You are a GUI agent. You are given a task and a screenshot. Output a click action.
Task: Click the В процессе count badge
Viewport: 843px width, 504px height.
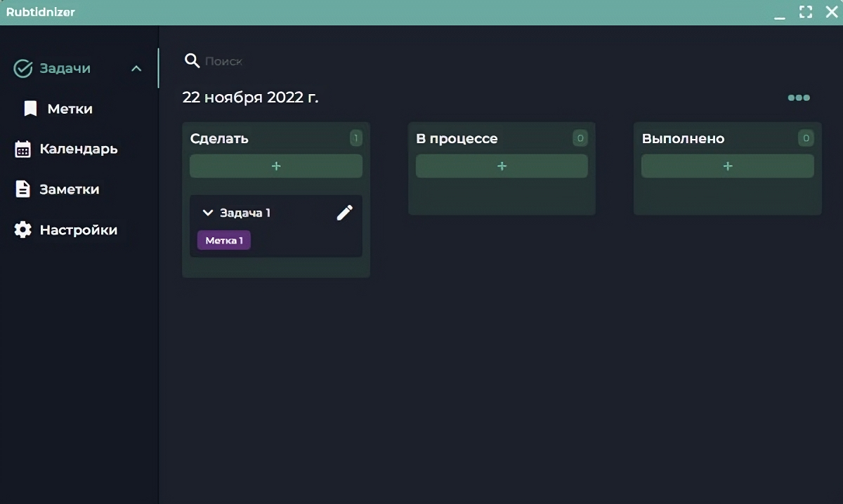[x=580, y=138]
